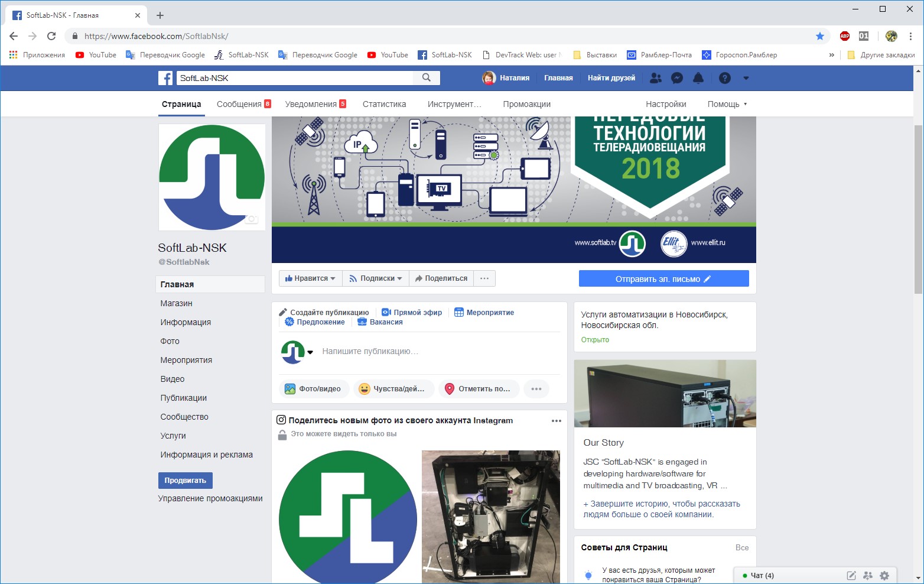Click the Напишите публикацию text field
The image size is (924, 584).
440,351
